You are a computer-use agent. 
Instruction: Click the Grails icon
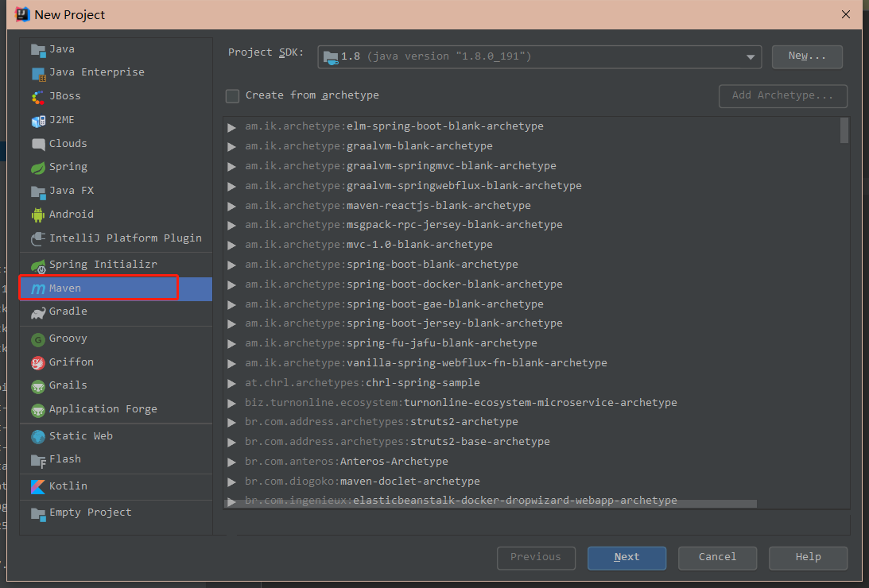coord(38,386)
